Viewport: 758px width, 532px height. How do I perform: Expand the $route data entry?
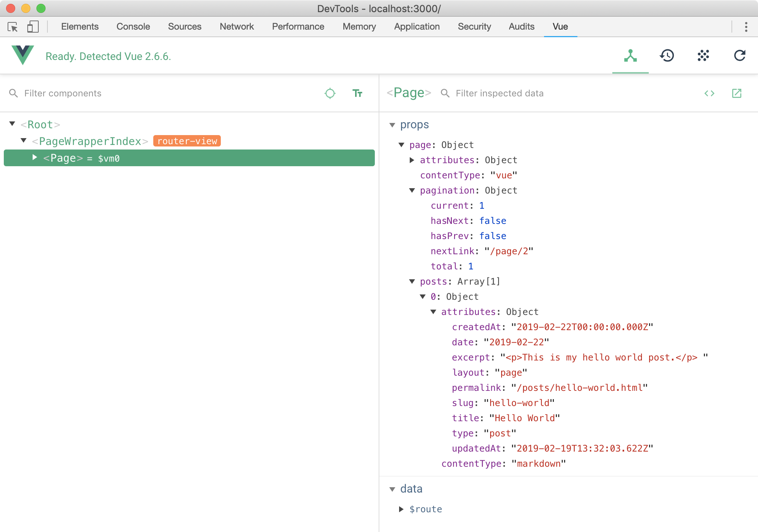(402, 509)
